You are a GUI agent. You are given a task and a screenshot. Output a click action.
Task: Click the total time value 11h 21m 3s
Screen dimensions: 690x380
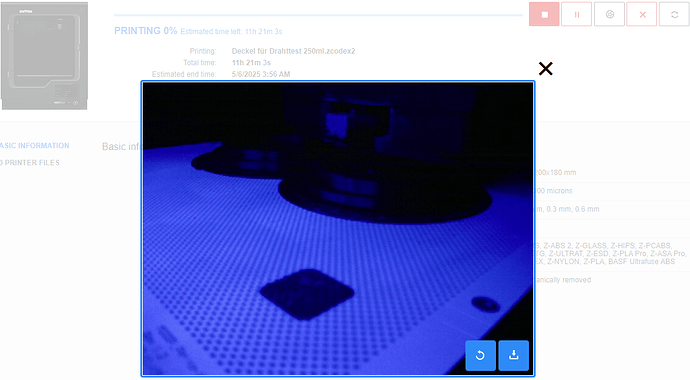click(251, 63)
